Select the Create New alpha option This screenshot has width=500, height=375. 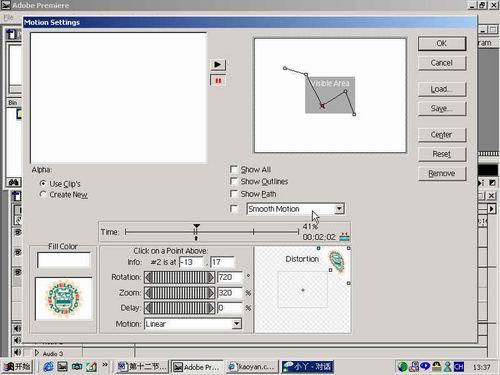click(x=43, y=195)
